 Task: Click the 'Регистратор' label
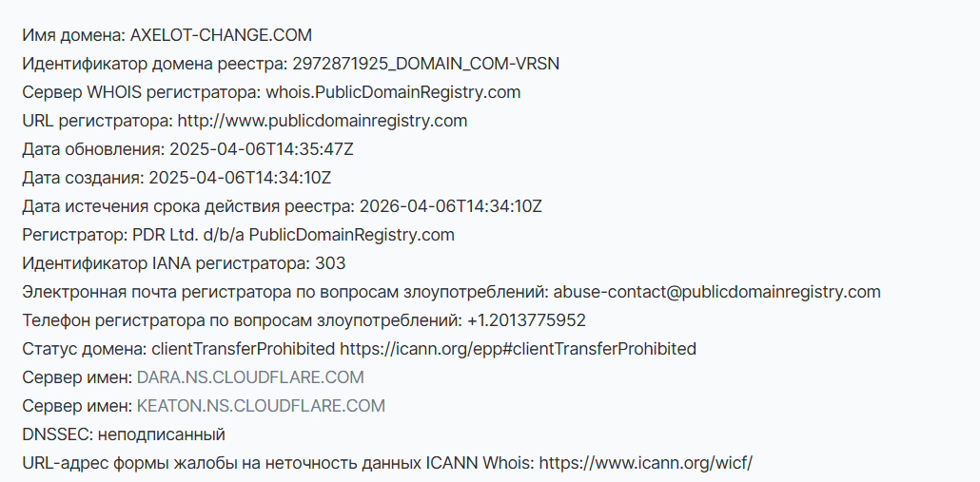[74, 236]
